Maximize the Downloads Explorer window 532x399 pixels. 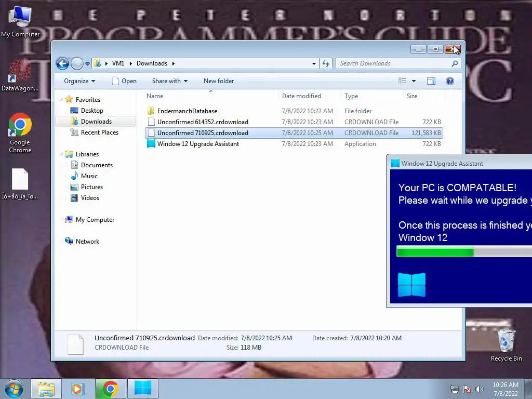(x=435, y=49)
